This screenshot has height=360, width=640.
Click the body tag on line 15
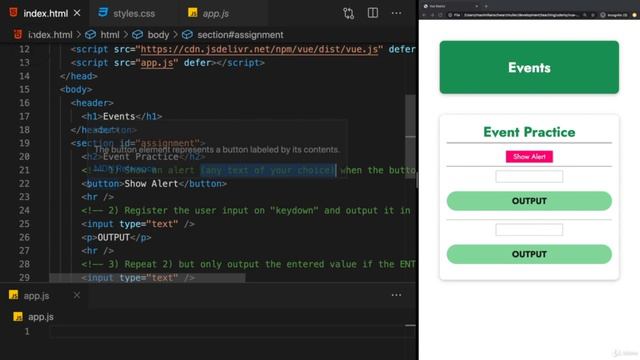point(76,89)
